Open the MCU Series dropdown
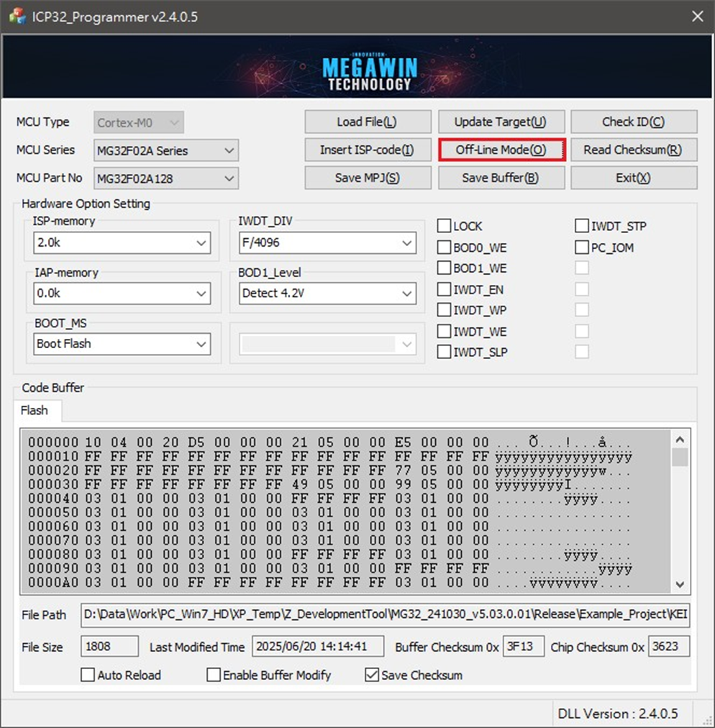The width and height of the screenshot is (715, 728). [166, 150]
